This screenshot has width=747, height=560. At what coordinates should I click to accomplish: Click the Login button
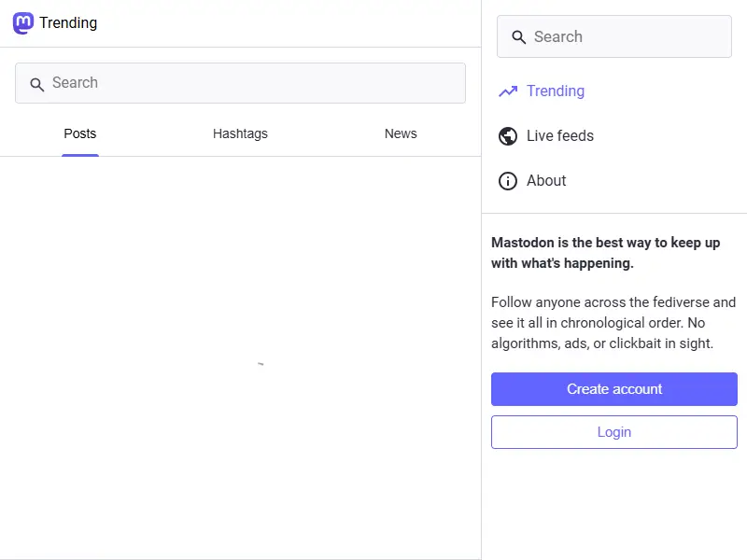point(614,432)
